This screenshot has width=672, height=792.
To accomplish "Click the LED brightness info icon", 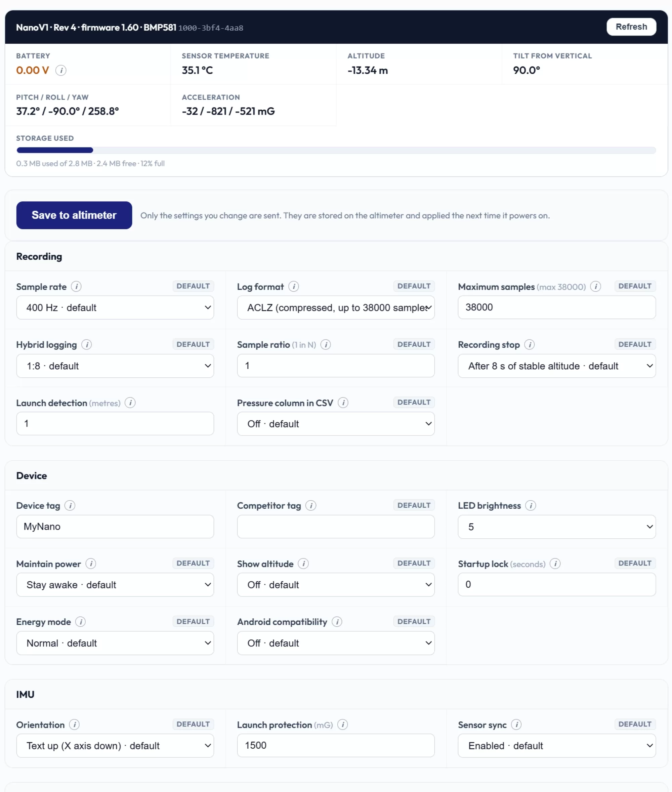I will 531,505.
